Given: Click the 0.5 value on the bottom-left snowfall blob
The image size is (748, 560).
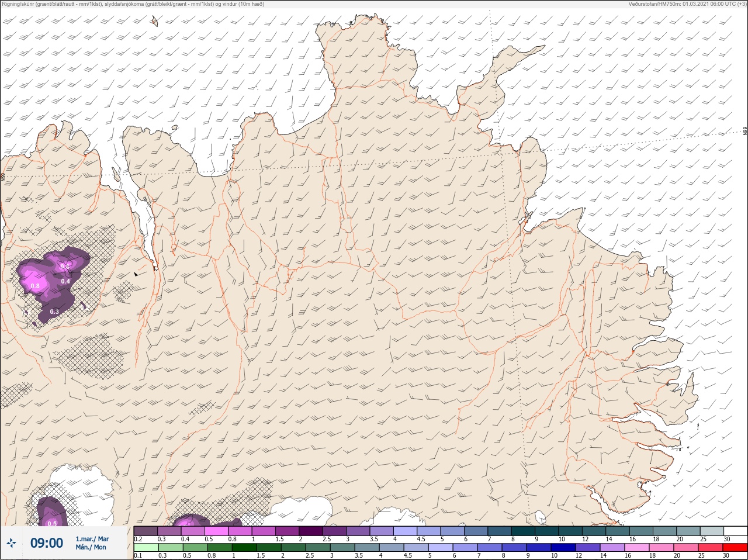Looking at the screenshot, I should click(x=52, y=524).
